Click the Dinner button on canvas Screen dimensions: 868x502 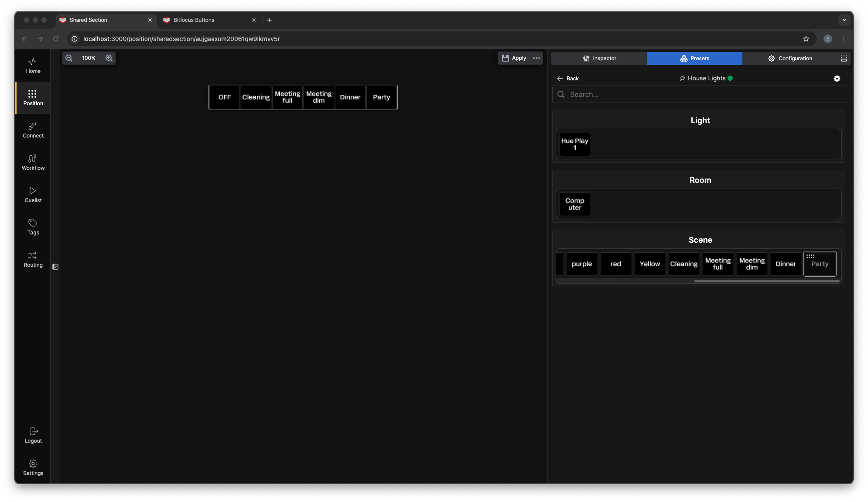350,97
